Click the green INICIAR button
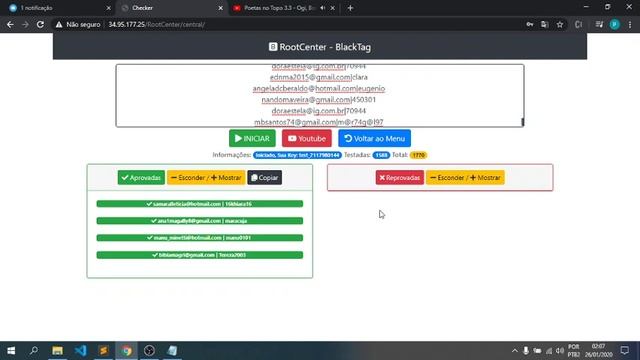The width and height of the screenshot is (640, 360). click(x=252, y=138)
